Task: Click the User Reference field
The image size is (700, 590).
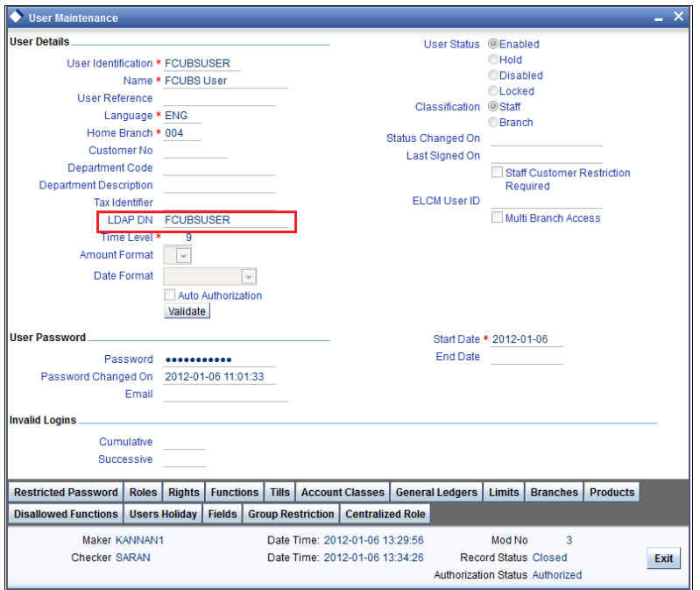Action: [x=219, y=98]
